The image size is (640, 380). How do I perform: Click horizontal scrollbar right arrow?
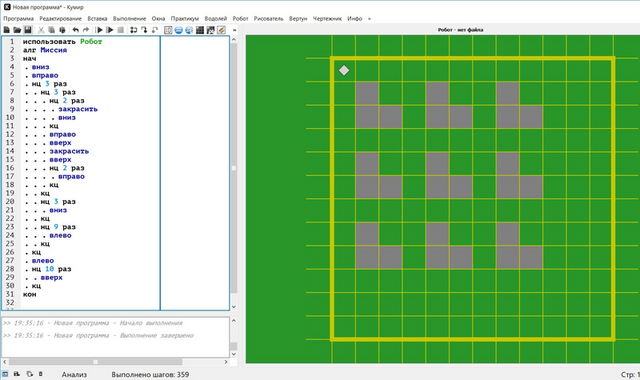point(226,362)
